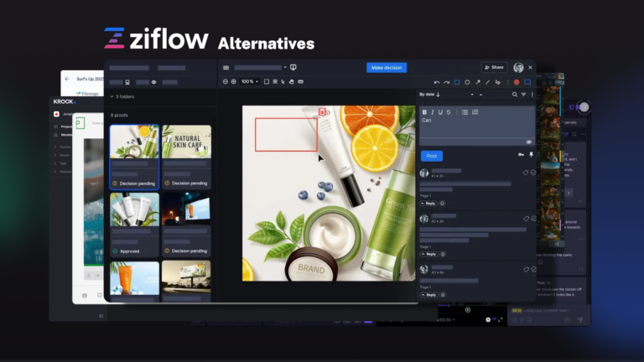
Task: Open the small caret dropdown after By date
Action: (x=472, y=95)
